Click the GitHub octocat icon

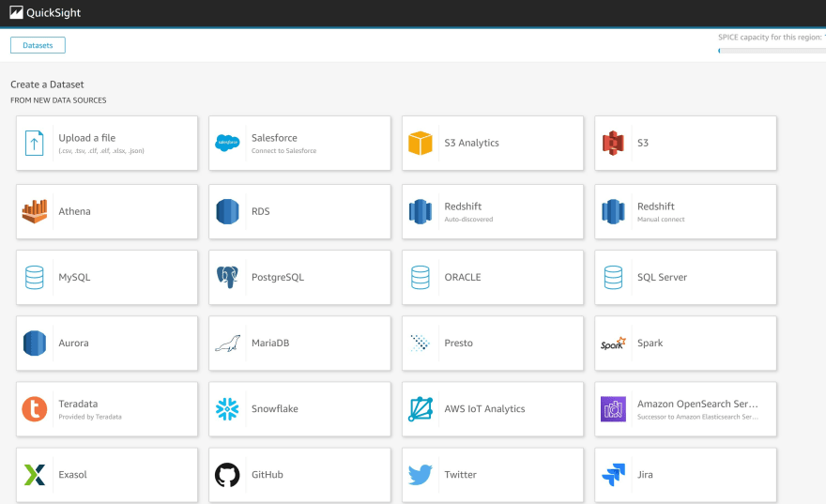[227, 475]
